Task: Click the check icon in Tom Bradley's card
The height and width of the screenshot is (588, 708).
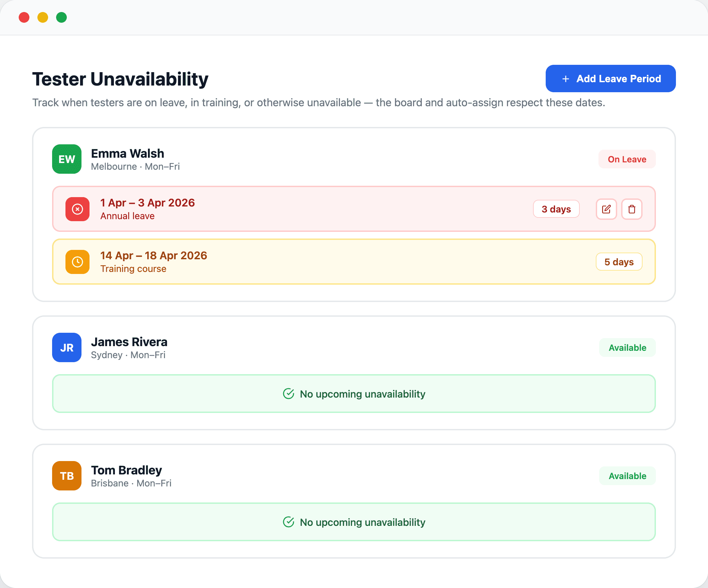Action: pos(289,522)
